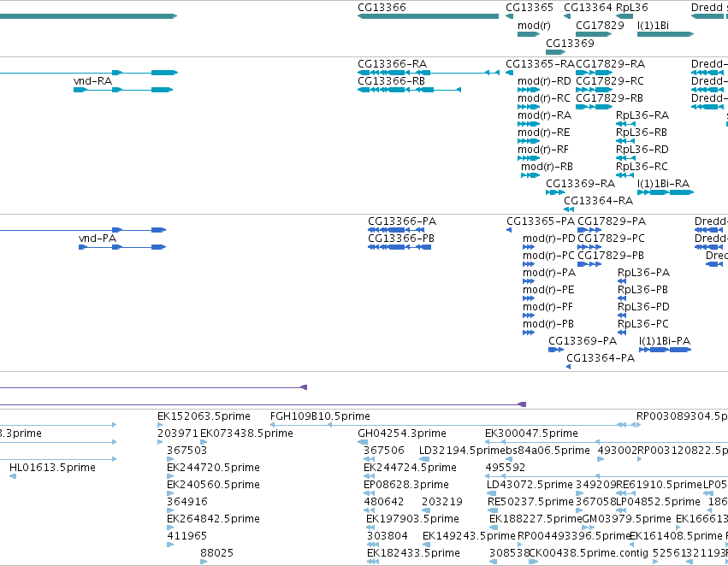This screenshot has height=566, width=728.
Task: Select the mod(r)-RE transcript label
Action: point(544,133)
